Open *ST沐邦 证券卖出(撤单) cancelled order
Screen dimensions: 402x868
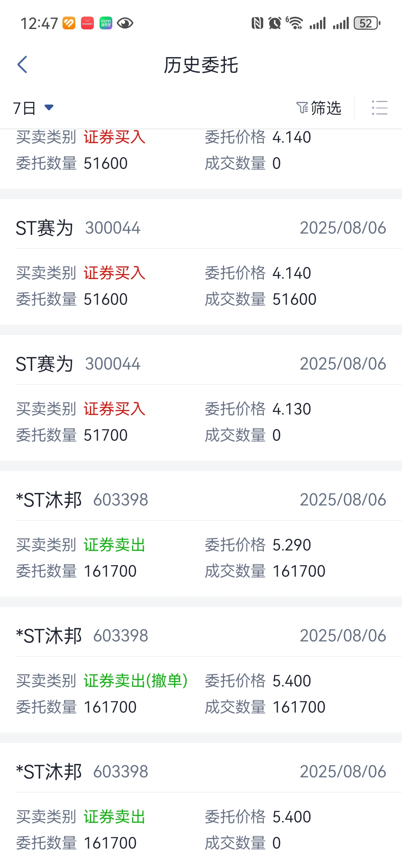(x=201, y=670)
